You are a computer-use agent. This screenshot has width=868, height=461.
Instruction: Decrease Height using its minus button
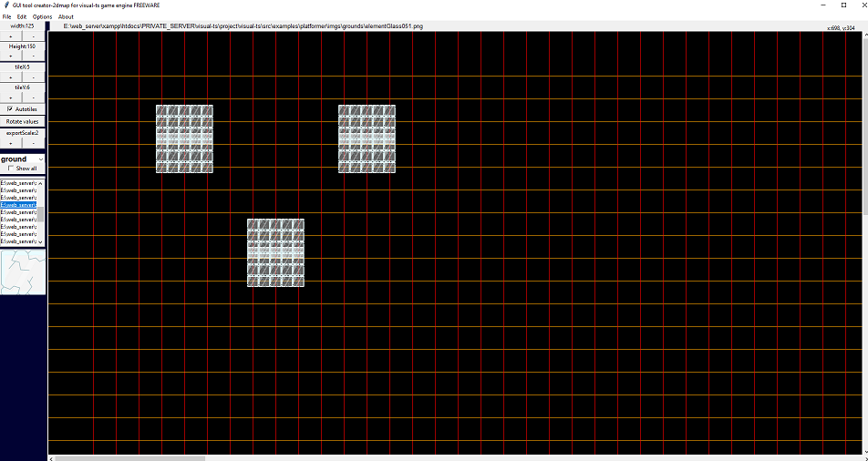tap(34, 56)
